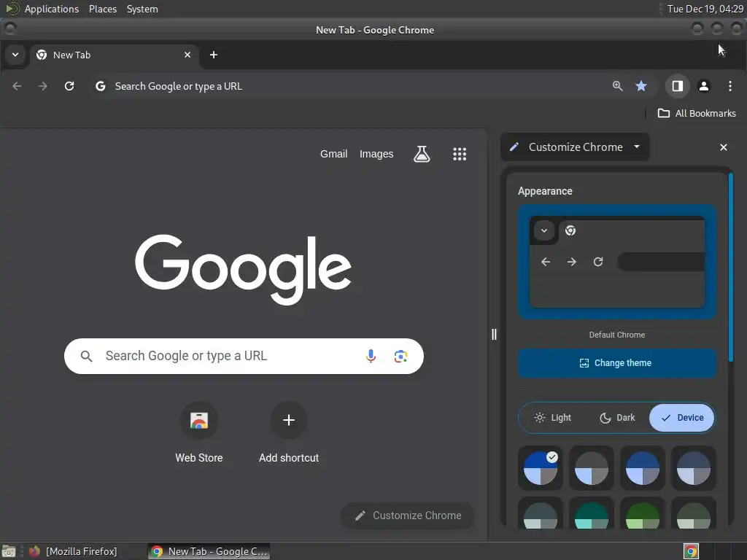Screen dimensions: 747x560
Task: Choose the medium blue color swatch
Action: 642,468
